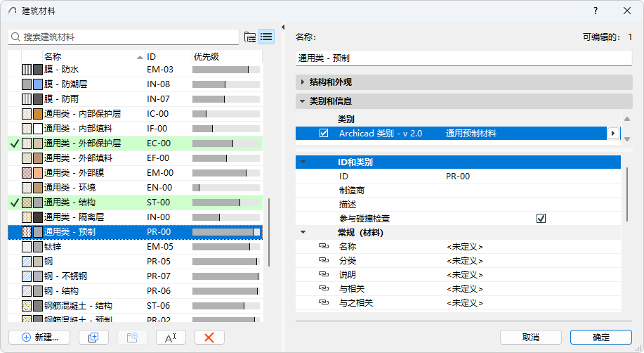This screenshot has height=353, width=644.
Task: Click link icon beside 名称 property
Action: tap(324, 246)
